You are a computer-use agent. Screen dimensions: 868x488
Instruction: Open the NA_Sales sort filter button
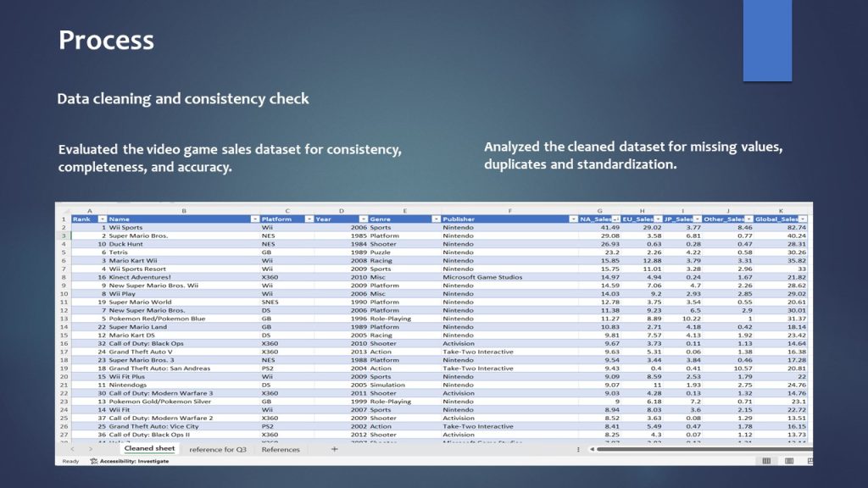pos(615,219)
